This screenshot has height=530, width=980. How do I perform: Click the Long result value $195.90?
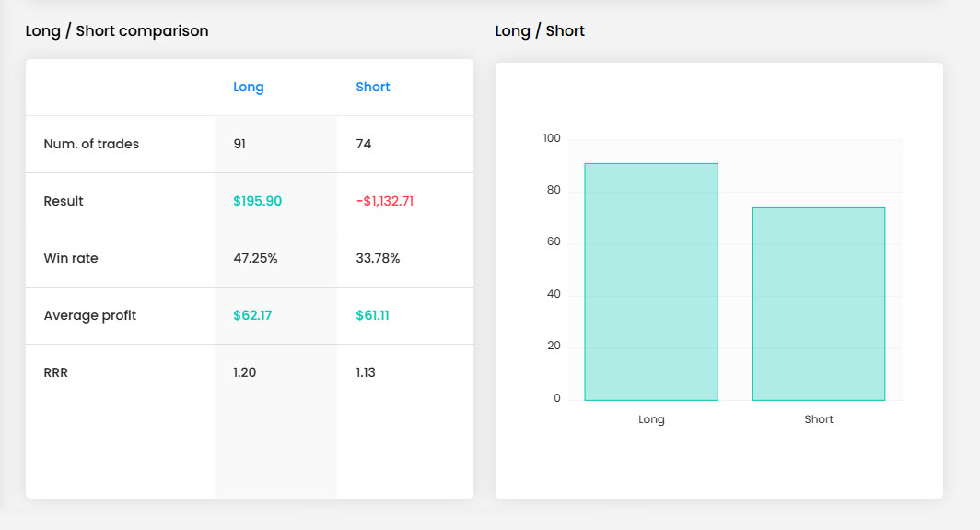pos(258,201)
